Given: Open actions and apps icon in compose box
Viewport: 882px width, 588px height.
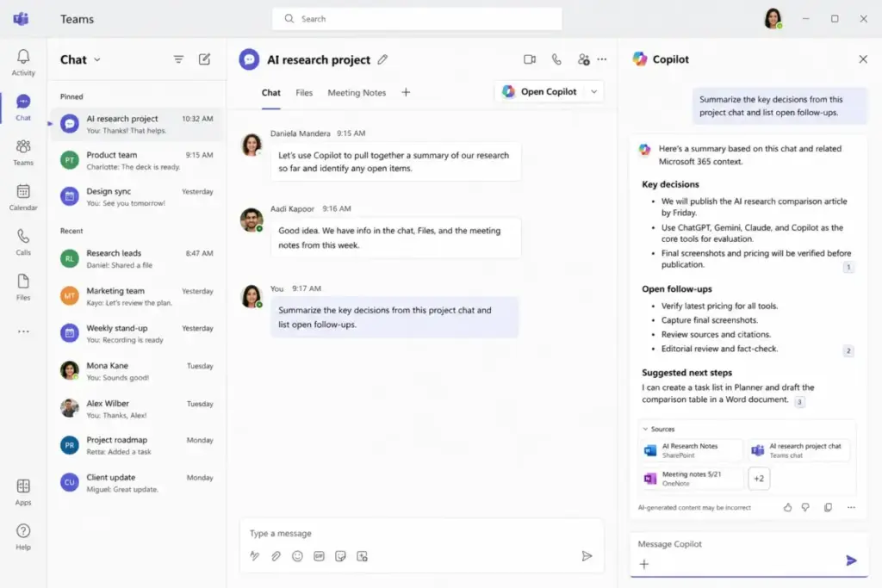Looking at the screenshot, I should [363, 556].
